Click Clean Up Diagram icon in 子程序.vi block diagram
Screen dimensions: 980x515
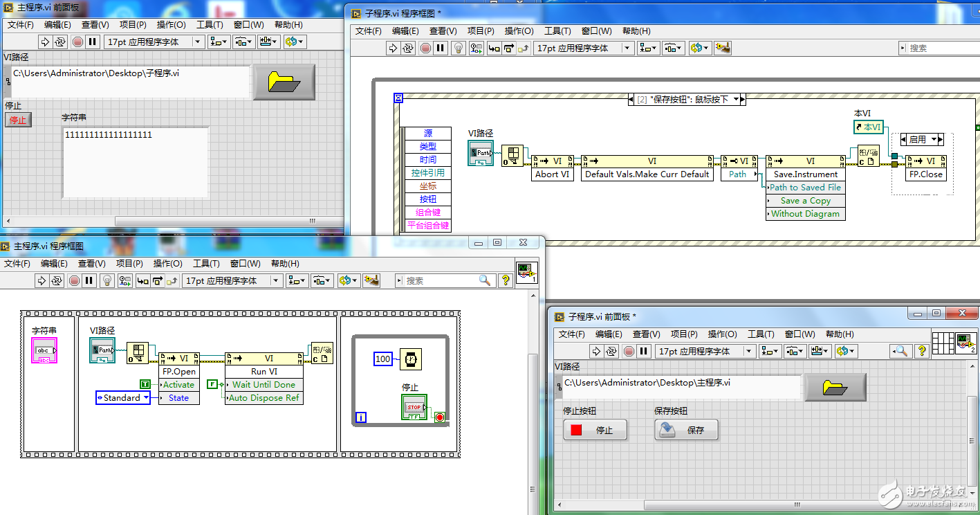723,48
